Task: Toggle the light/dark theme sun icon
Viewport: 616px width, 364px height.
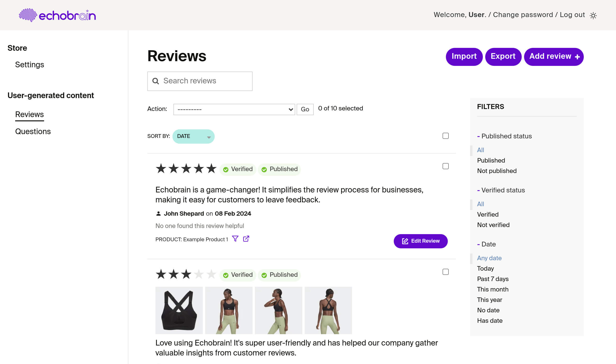Action: click(593, 15)
